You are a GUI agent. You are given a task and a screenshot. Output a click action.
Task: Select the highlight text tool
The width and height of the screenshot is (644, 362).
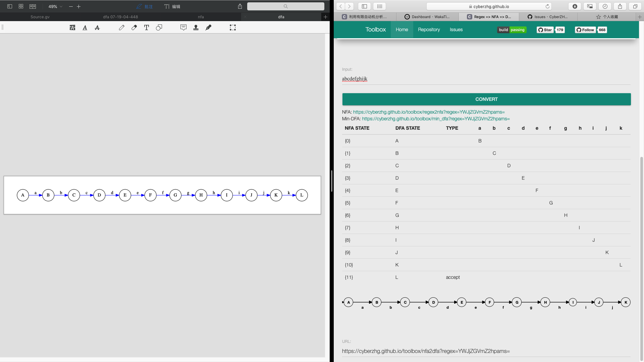pyautogui.click(x=72, y=28)
